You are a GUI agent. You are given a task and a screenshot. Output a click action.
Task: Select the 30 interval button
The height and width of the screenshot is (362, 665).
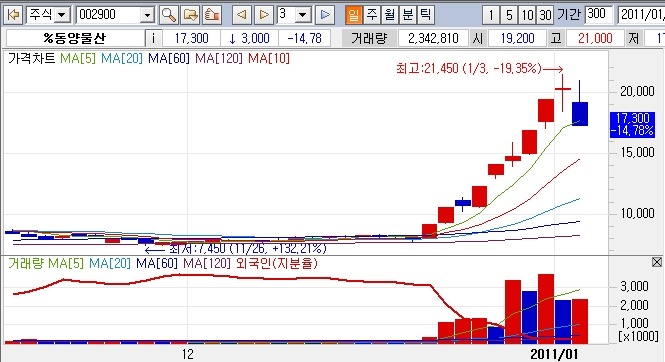tap(545, 16)
